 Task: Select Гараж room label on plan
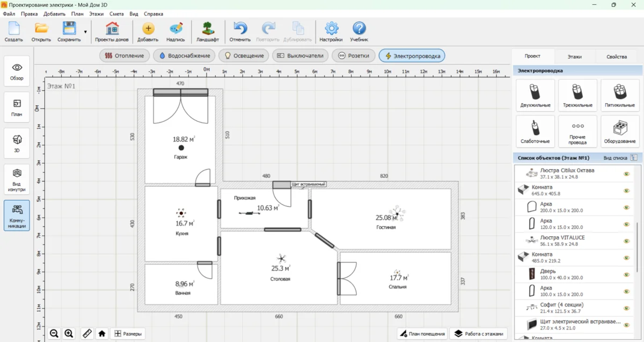180,157
